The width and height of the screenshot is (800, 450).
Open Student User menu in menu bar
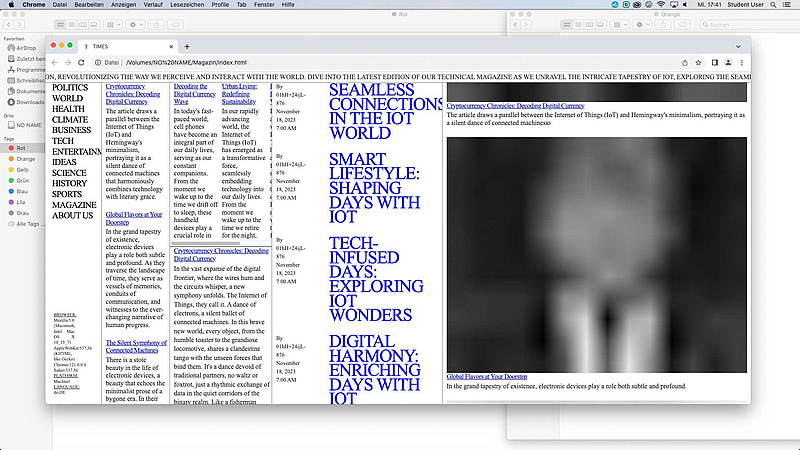[x=745, y=5]
